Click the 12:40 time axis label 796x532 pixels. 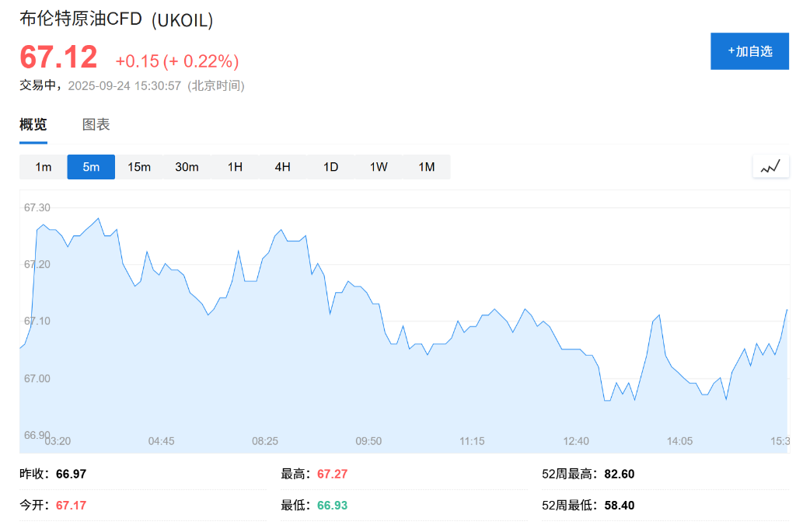(x=576, y=441)
